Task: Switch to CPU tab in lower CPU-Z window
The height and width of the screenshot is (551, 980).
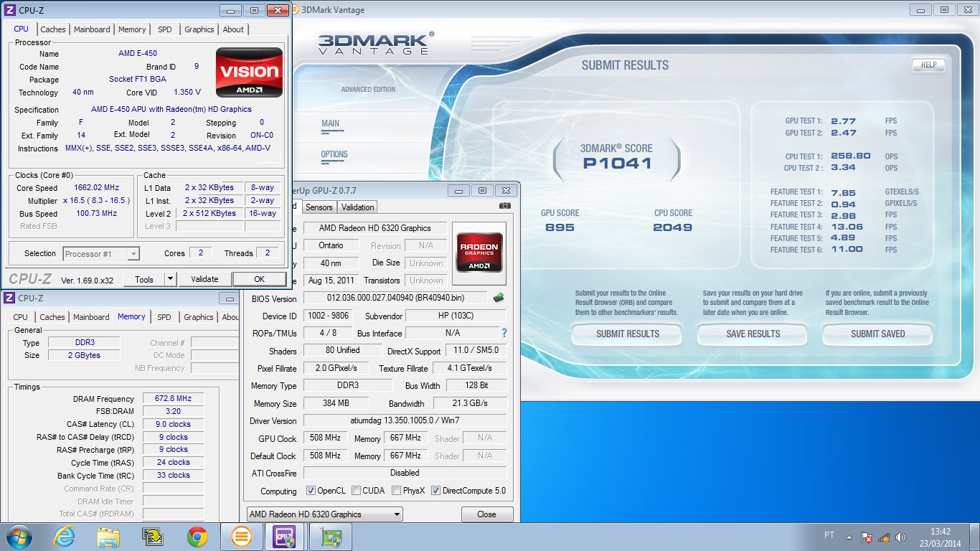Action: (x=21, y=317)
